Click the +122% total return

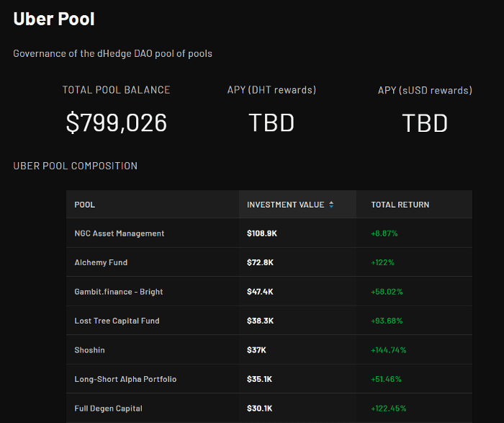click(x=382, y=262)
